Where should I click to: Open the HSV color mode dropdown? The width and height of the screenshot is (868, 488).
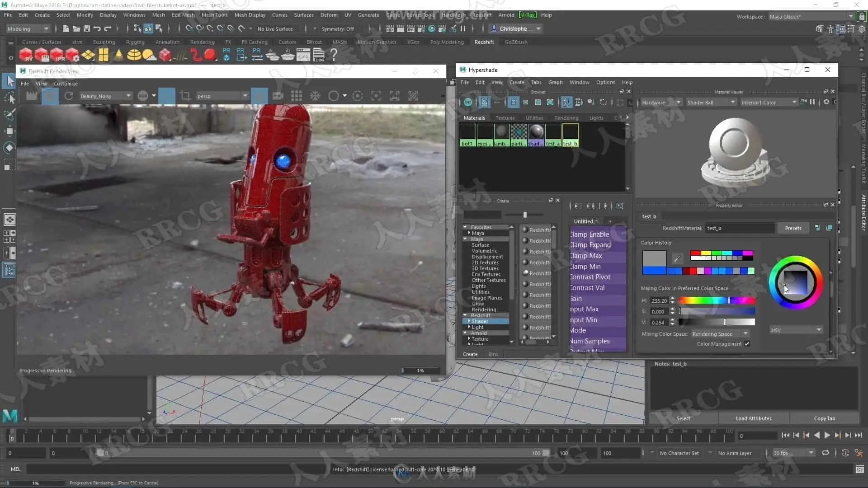(796, 330)
